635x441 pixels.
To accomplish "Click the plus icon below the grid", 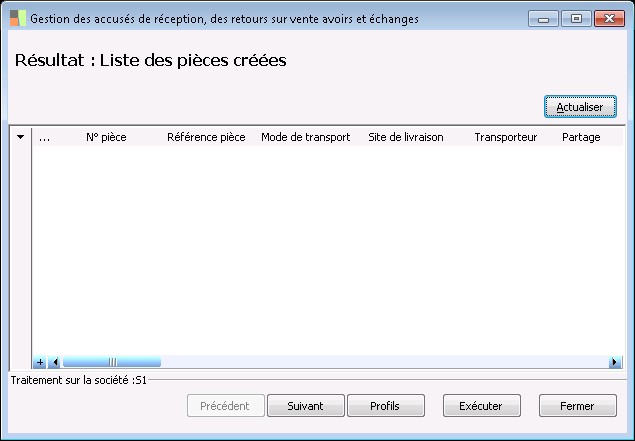I will [40, 362].
